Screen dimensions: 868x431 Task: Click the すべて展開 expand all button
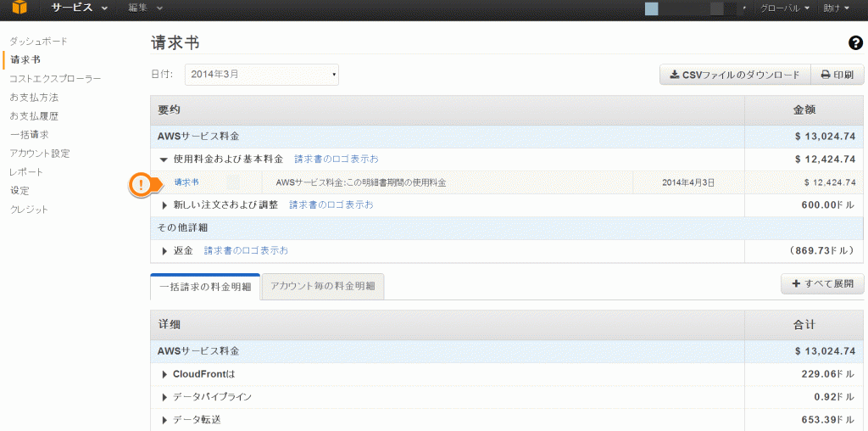tap(822, 283)
